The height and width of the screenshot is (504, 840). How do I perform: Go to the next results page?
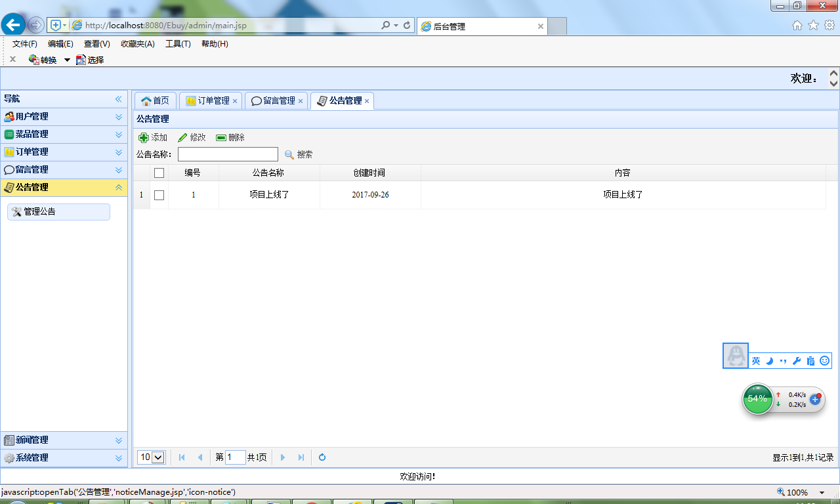pyautogui.click(x=283, y=457)
